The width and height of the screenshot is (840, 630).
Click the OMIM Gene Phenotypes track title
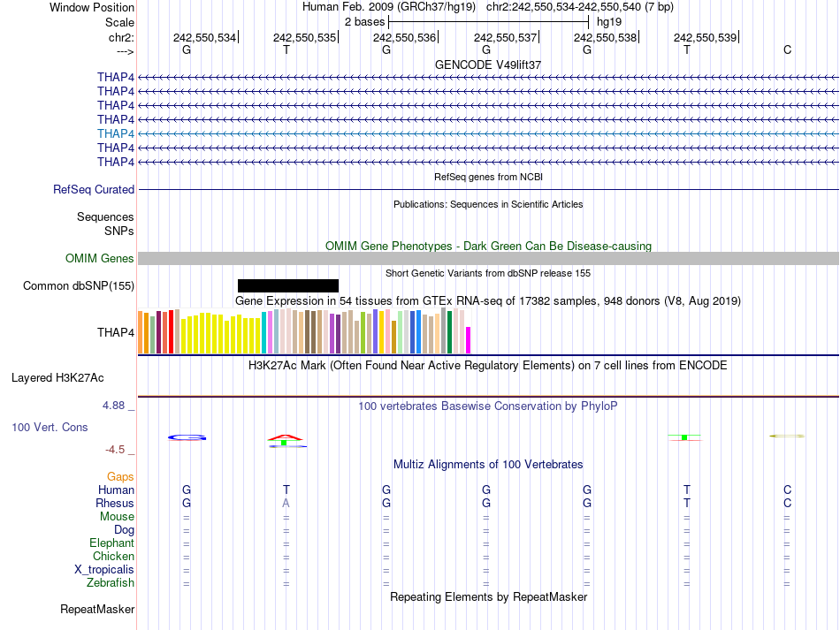pos(488,247)
